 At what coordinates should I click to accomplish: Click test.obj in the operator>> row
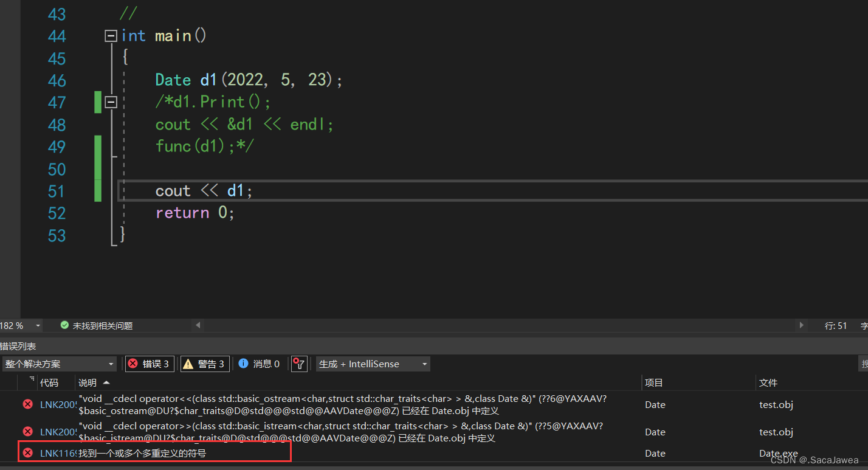coord(776,432)
